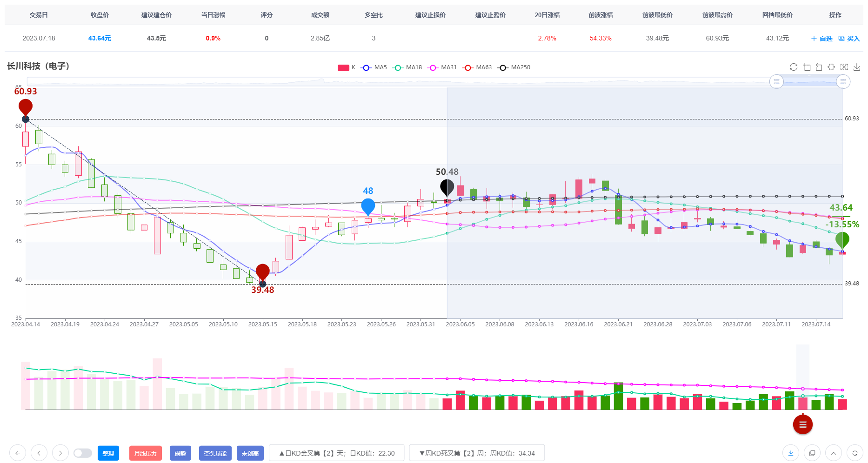Viewport: 868px width, 463px height.
Task: Click the 20日涨幅 column header
Action: pos(547,15)
